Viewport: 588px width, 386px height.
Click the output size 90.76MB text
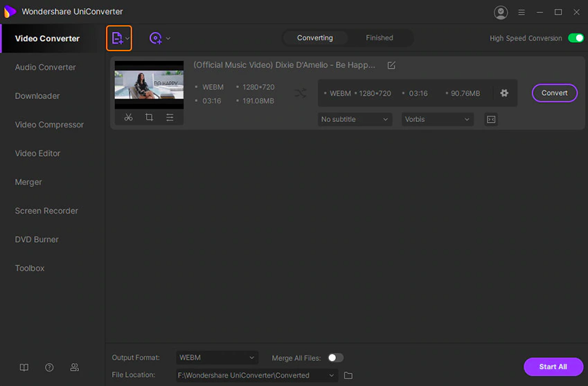pyautogui.click(x=465, y=94)
